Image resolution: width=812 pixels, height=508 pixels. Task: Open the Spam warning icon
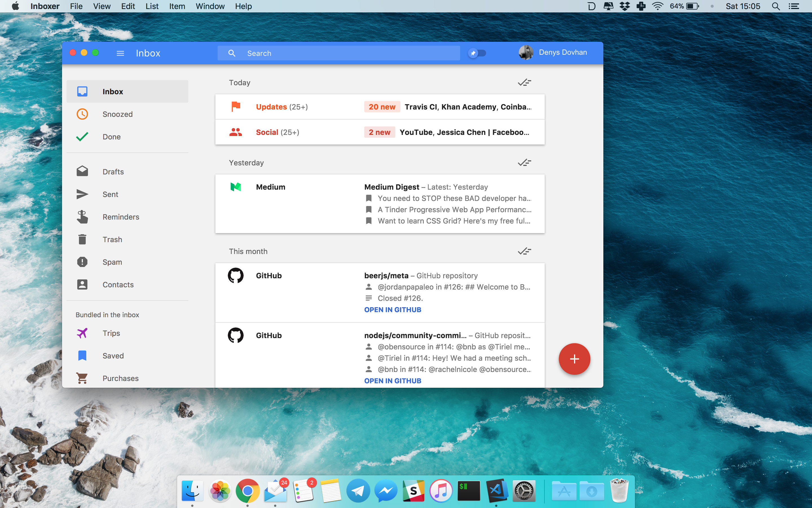82,262
